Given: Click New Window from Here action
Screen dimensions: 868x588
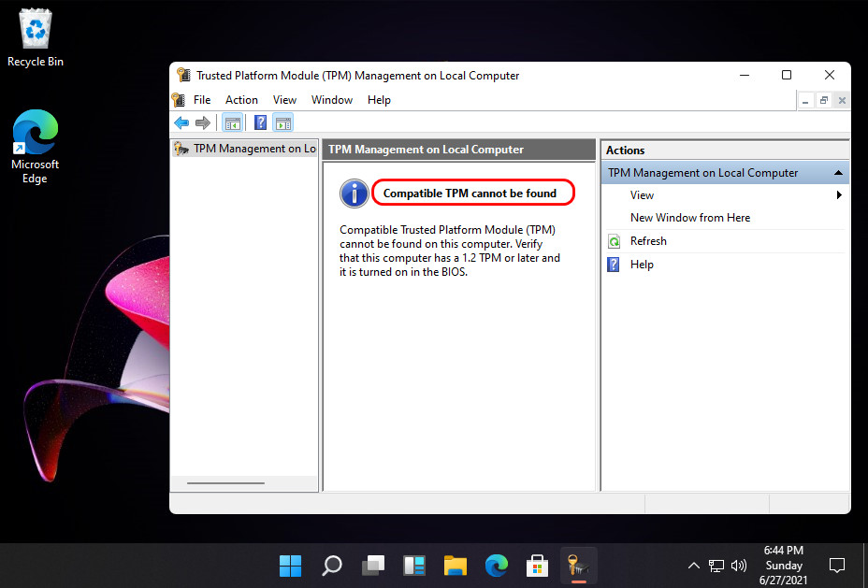Looking at the screenshot, I should (689, 218).
